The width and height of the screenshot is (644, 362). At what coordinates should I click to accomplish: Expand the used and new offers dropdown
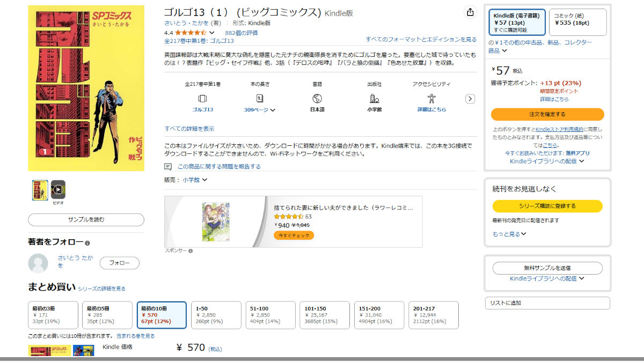(504, 51)
